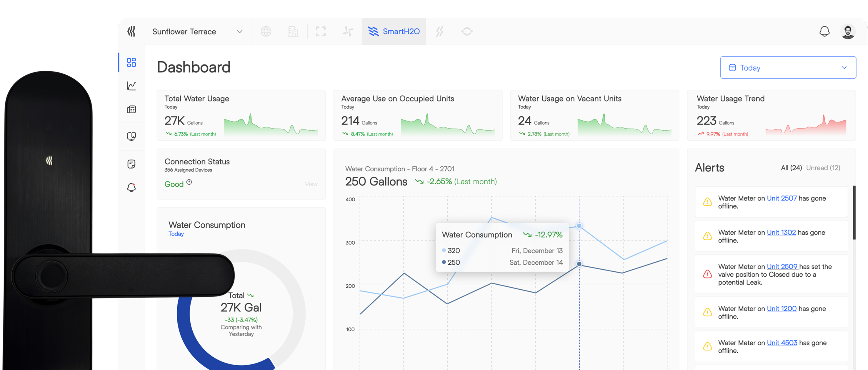Click warning icon on Unit 1200 alert
The width and height of the screenshot is (868, 370).
tap(707, 312)
